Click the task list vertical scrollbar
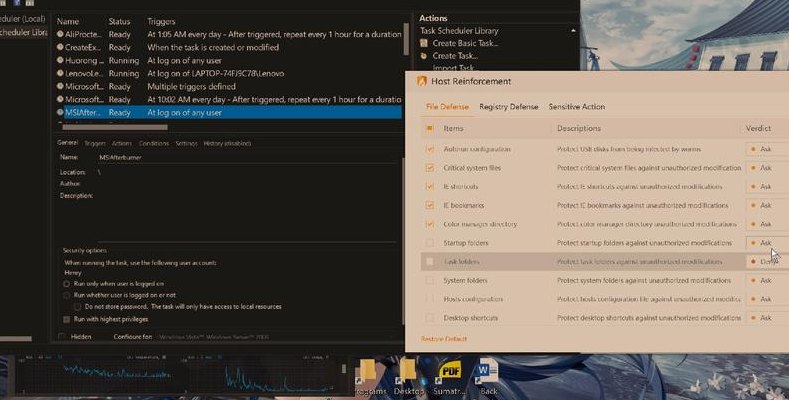The image size is (789, 400). pos(406,39)
